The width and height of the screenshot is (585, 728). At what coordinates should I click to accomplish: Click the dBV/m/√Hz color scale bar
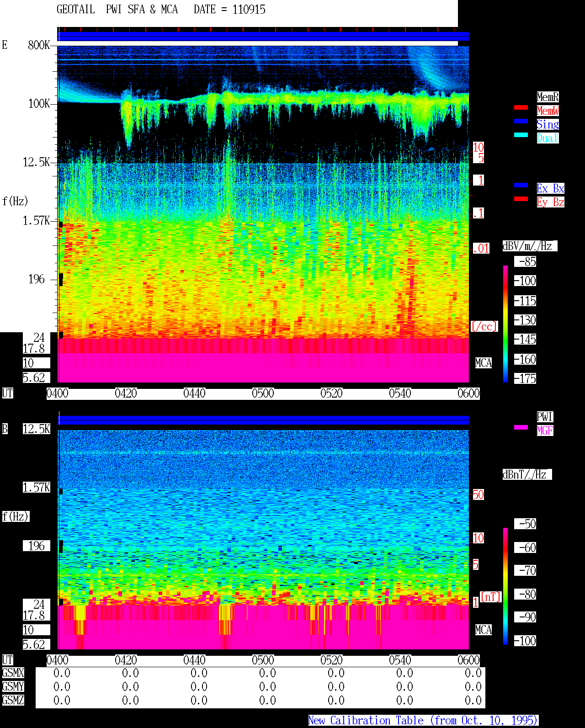[x=505, y=324]
